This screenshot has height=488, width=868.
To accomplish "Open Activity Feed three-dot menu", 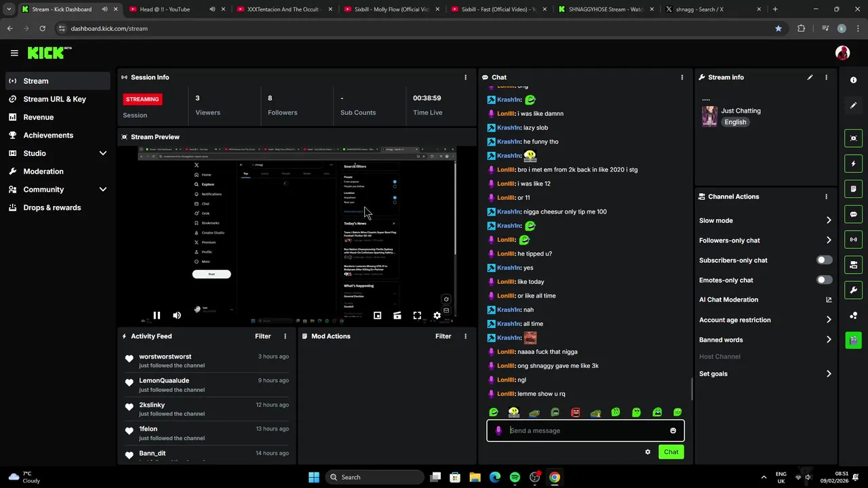I will tap(285, 336).
